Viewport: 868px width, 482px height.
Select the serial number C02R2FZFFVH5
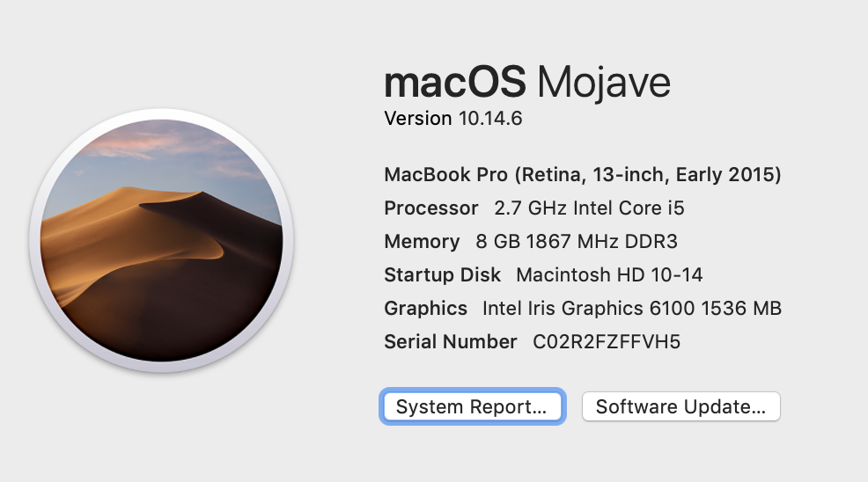pyautogui.click(x=607, y=341)
